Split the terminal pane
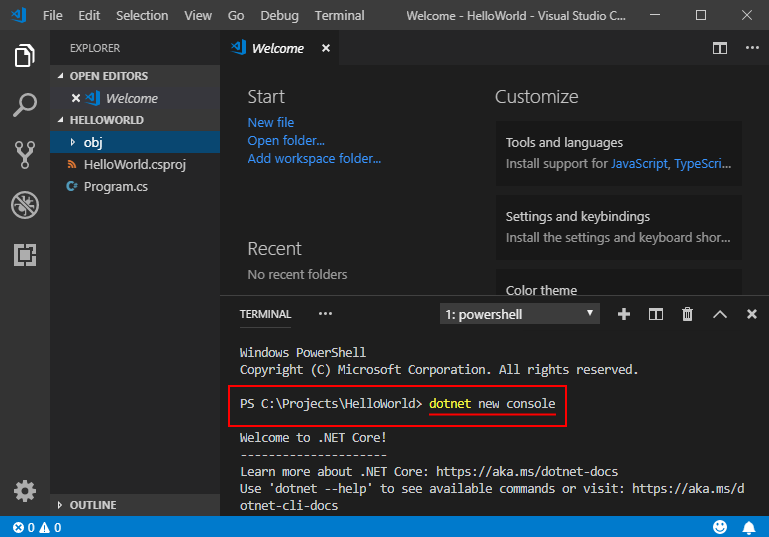 pos(656,314)
